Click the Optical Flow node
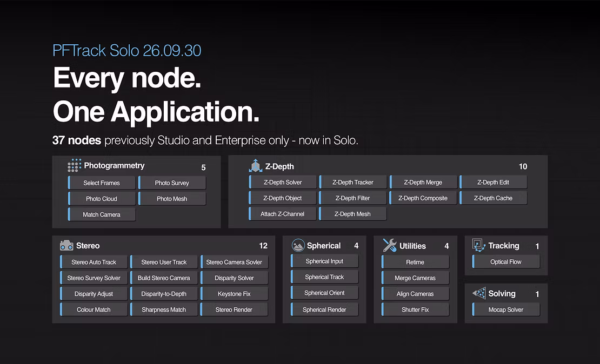Image resolution: width=600 pixels, height=364 pixels. click(x=506, y=261)
